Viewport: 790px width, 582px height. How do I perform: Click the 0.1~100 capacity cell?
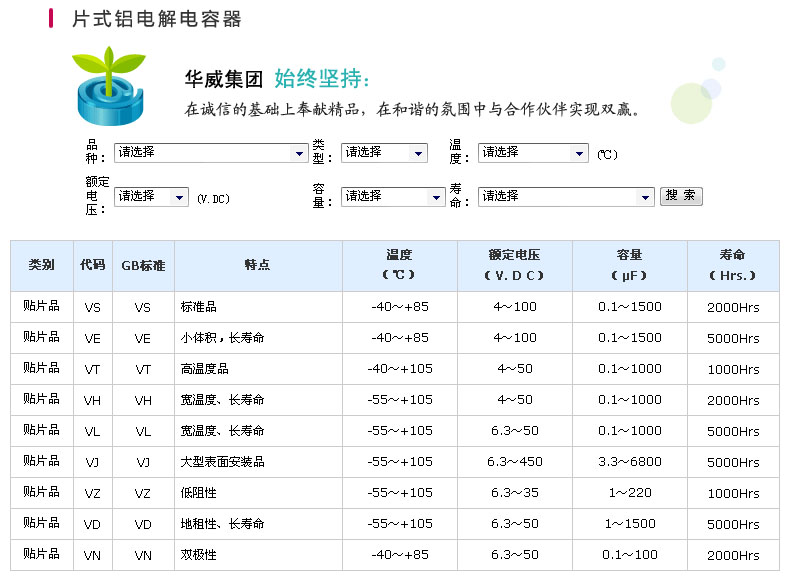pos(629,555)
